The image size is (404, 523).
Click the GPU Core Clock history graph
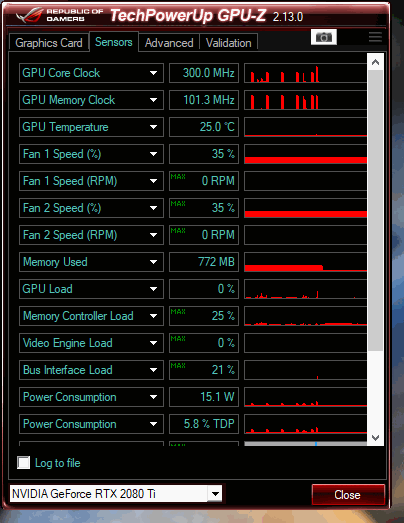[x=306, y=73]
